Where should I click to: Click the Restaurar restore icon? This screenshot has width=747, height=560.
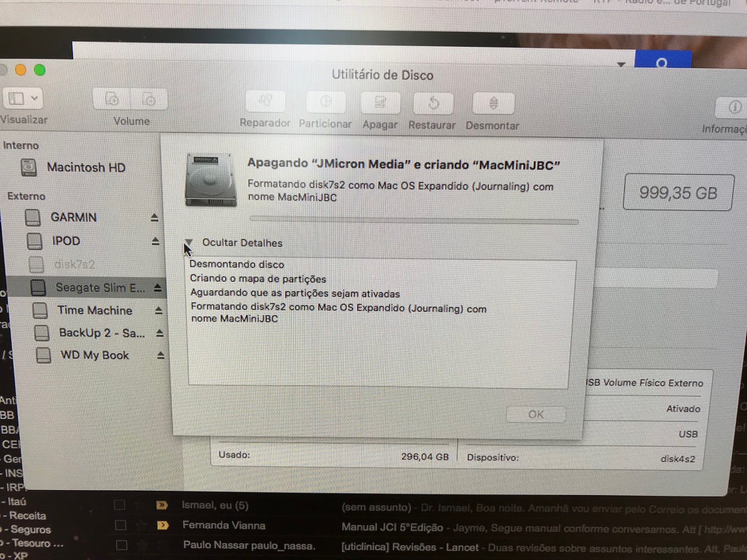click(433, 104)
